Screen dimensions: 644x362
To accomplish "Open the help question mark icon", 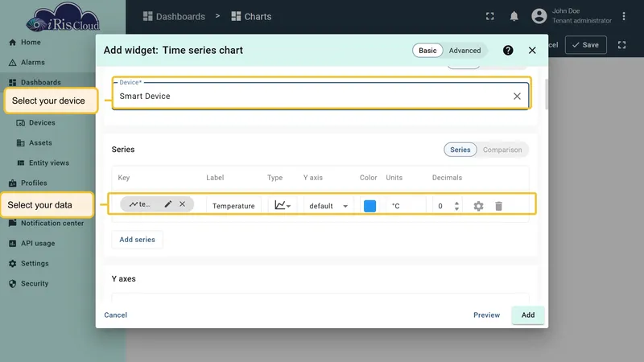I will 508,50.
